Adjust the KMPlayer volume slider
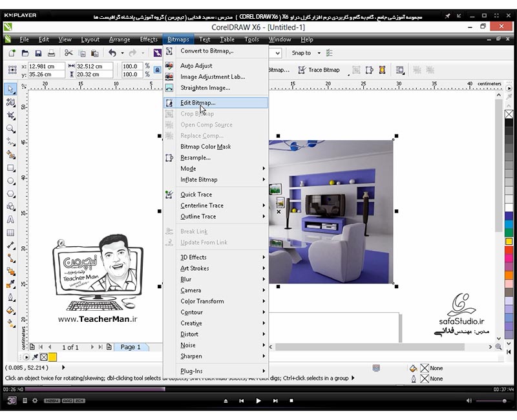This screenshot has width=517, height=420. pyautogui.click(x=492, y=401)
